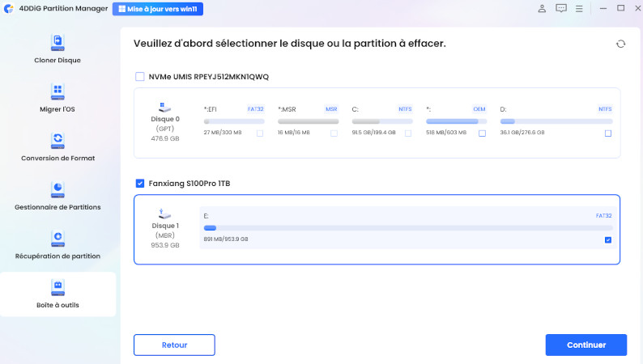Check the EFI partition checkbox
The width and height of the screenshot is (643, 364).
click(260, 133)
